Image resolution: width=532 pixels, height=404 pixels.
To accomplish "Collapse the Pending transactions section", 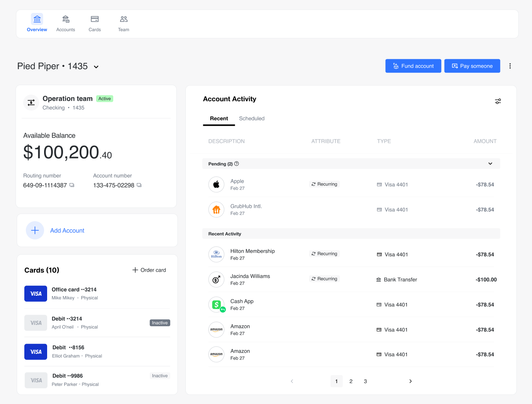I will (490, 163).
